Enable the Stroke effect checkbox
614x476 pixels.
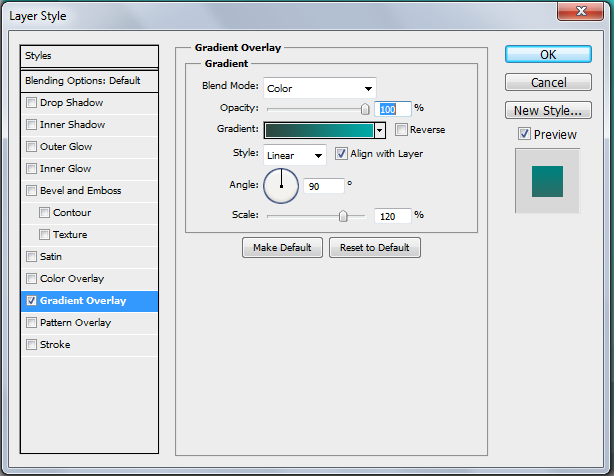(32, 345)
